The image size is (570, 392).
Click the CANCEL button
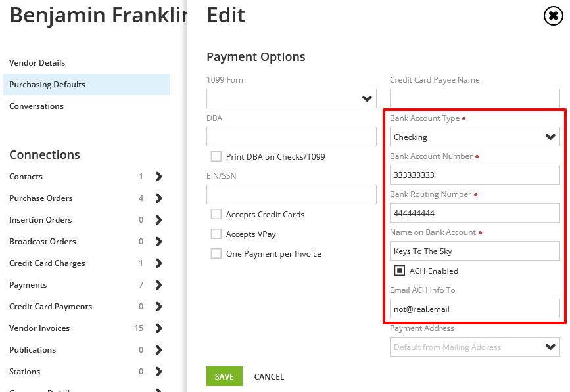tap(269, 377)
